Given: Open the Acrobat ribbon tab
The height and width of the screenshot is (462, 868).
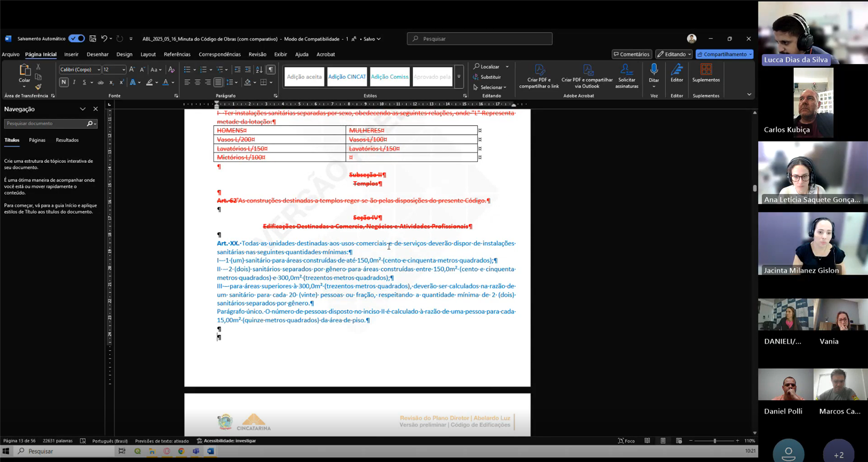Looking at the screenshot, I should (x=325, y=54).
